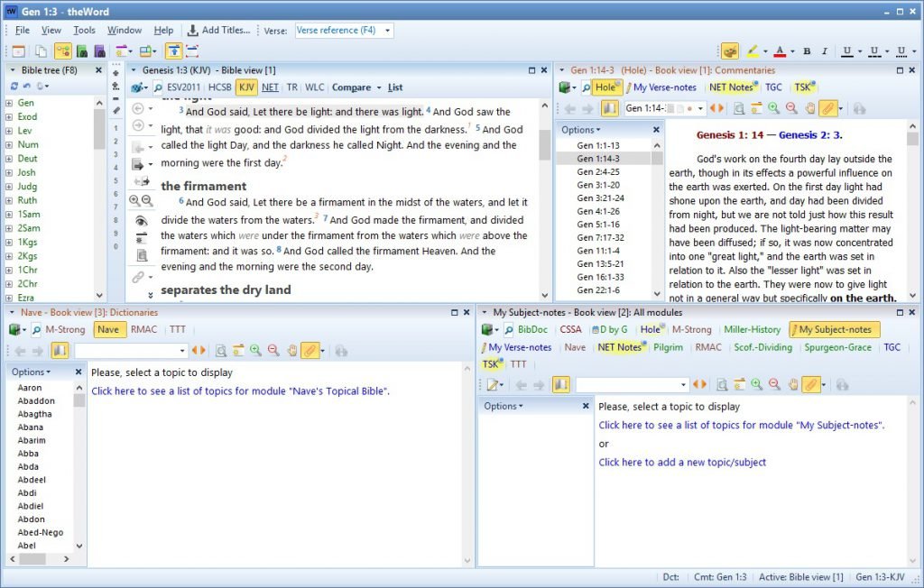Apply italic formatting with the I icon
Image resolution: width=924 pixels, height=588 pixels.
click(x=824, y=51)
